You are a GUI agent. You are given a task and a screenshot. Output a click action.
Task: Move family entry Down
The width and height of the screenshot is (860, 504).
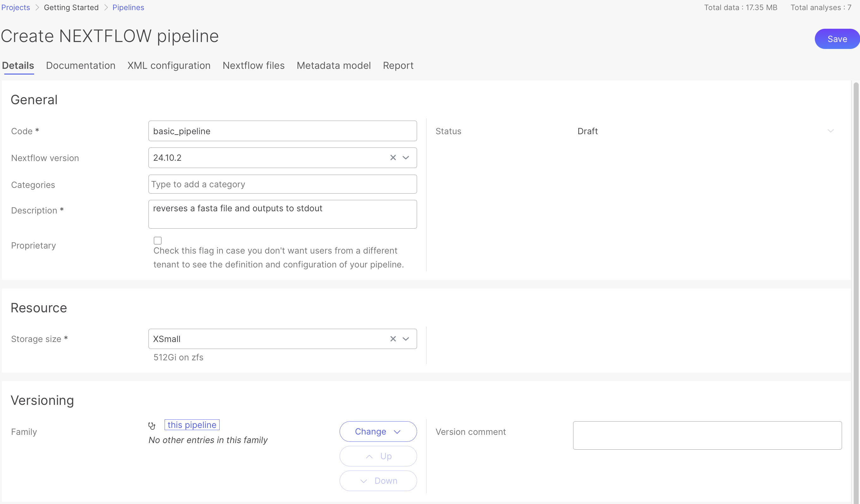tap(378, 480)
